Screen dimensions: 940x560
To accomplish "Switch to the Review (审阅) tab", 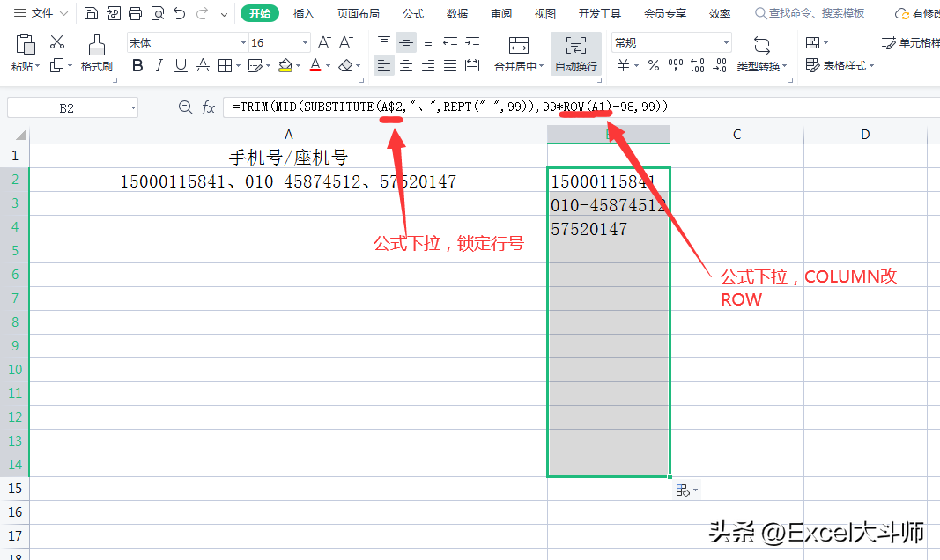I will point(501,13).
